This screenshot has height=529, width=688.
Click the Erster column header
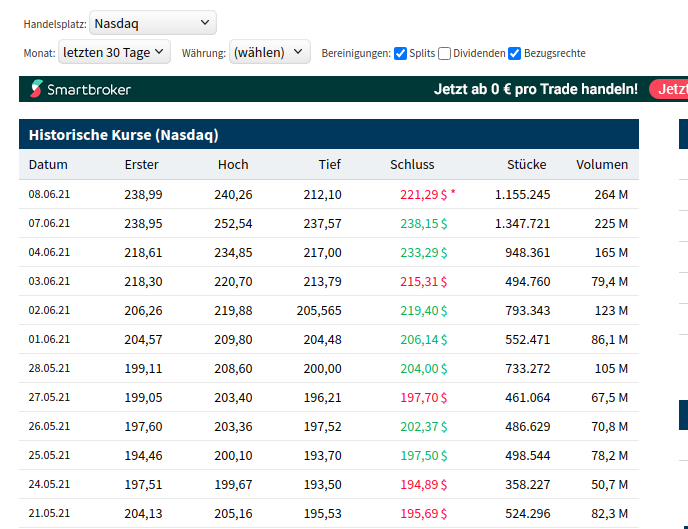[142, 165]
